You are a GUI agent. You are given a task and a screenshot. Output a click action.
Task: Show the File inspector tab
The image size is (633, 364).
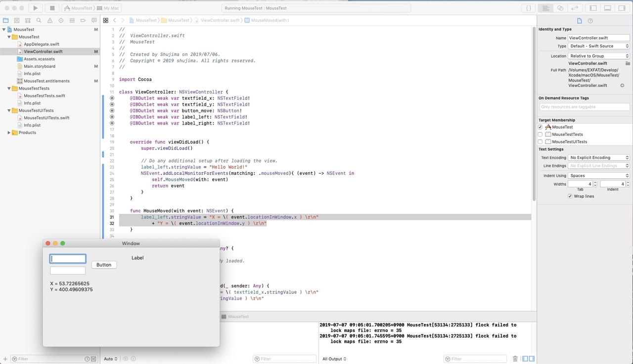click(x=580, y=21)
